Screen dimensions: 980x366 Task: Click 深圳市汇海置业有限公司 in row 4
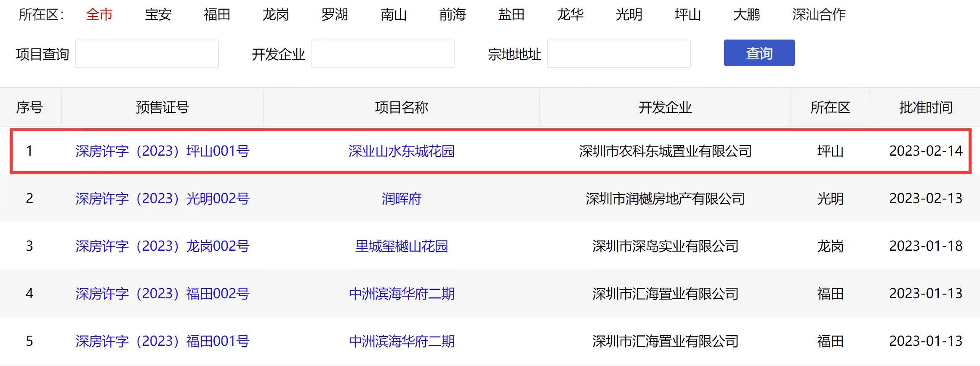tap(666, 294)
